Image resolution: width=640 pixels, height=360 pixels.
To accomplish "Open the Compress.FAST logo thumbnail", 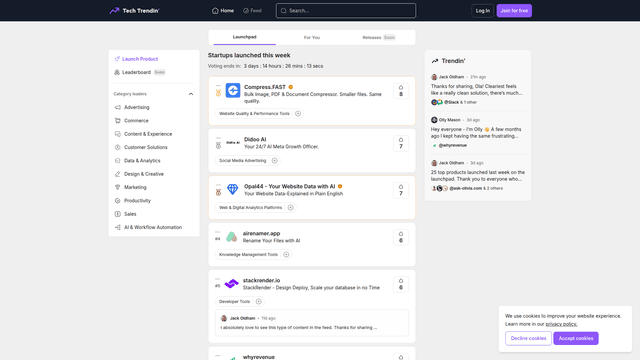I will coord(233,90).
